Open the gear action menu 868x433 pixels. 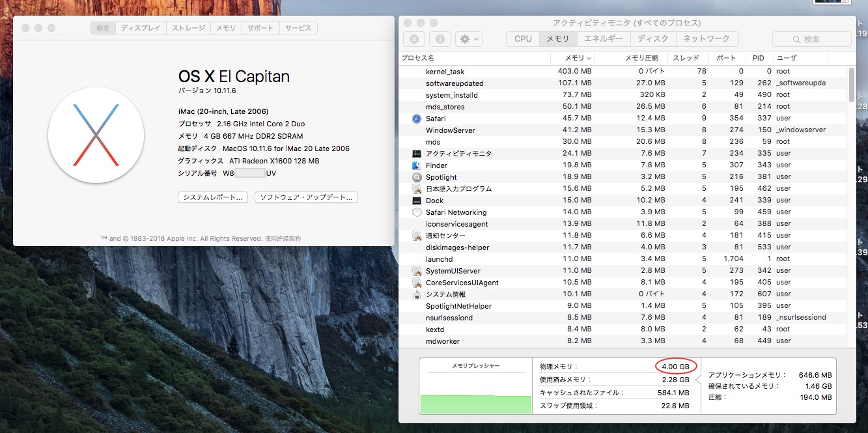pos(468,39)
